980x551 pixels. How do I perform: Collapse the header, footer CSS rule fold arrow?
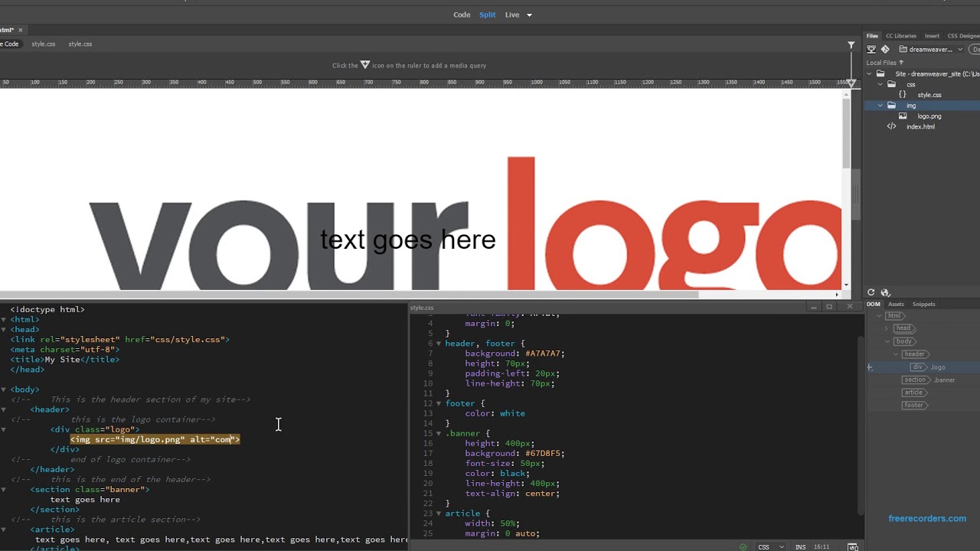[x=439, y=344]
